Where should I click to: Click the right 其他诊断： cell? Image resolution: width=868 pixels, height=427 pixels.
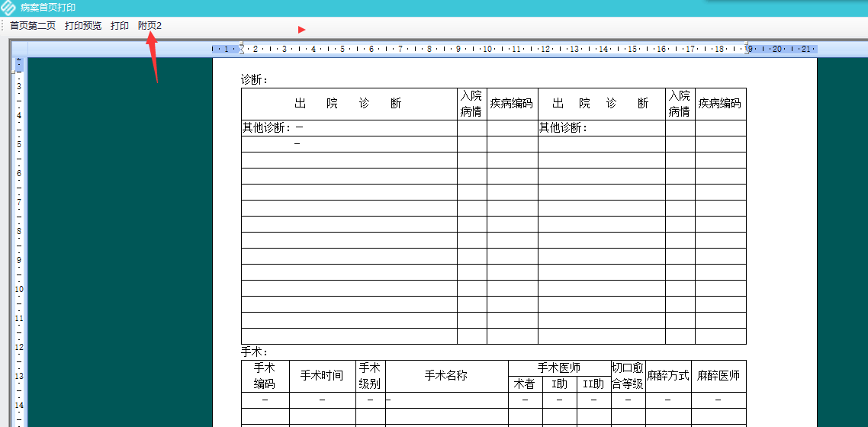pos(601,128)
